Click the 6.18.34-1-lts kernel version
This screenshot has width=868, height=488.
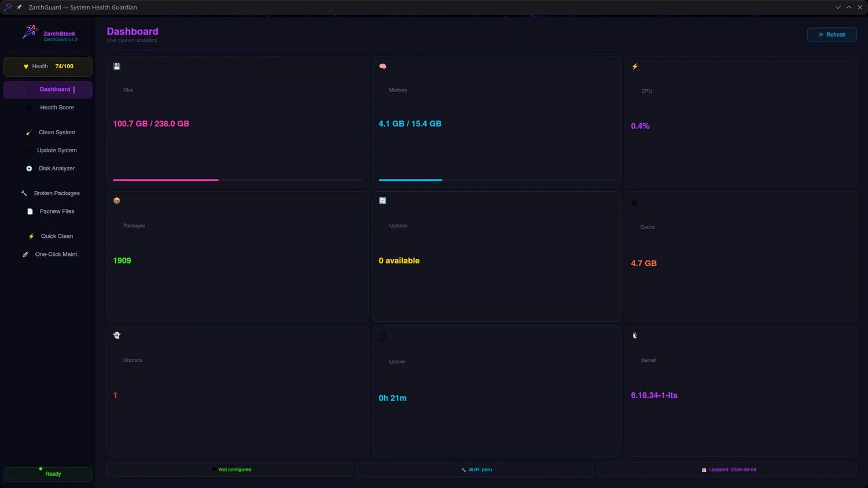click(654, 395)
